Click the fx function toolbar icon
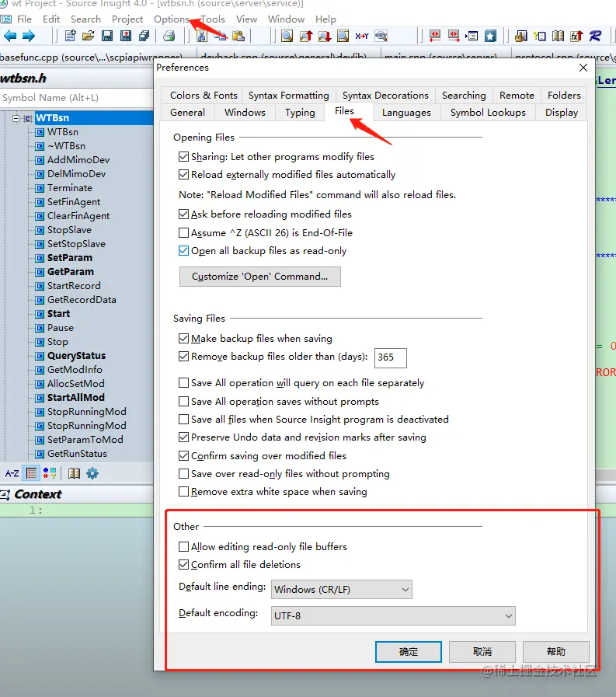The image size is (616, 697). coord(576,36)
